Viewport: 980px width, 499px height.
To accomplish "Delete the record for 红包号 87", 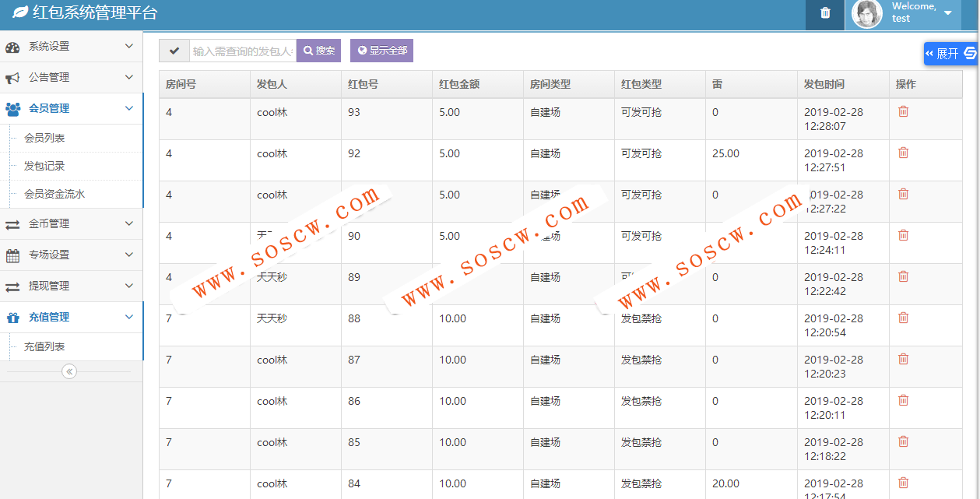I will pos(903,359).
